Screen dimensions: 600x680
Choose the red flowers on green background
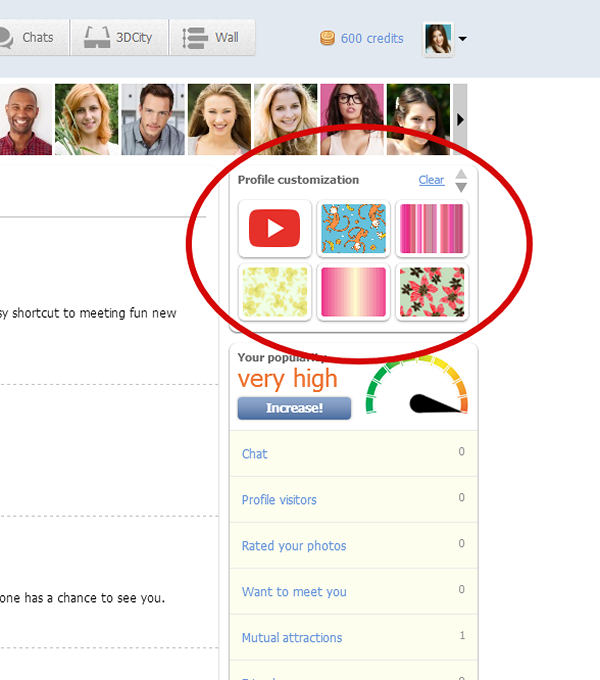(x=431, y=292)
